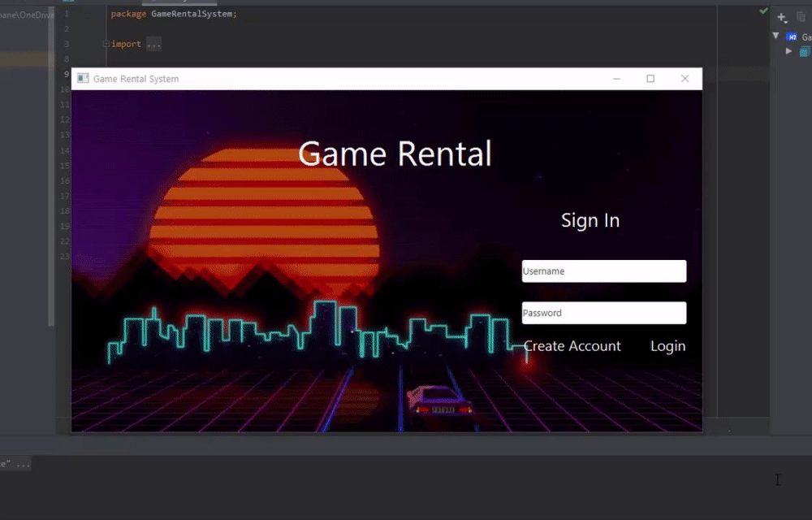Click line number 1 in editor gutter
Viewport: 812px width, 520px height.
[67, 14]
